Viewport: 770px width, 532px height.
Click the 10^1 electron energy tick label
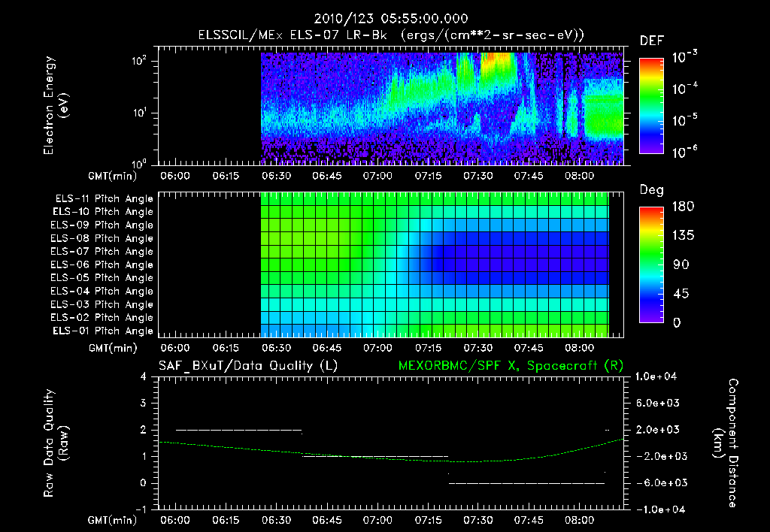[x=139, y=113]
